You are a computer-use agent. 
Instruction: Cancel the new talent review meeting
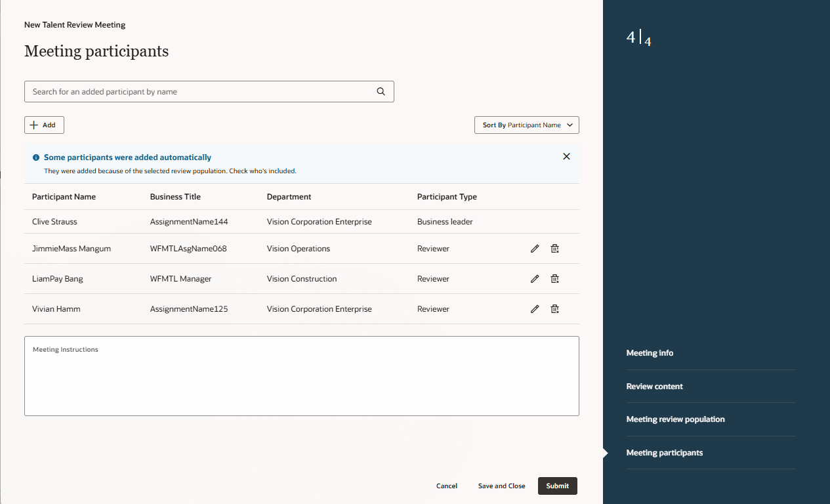(x=447, y=486)
